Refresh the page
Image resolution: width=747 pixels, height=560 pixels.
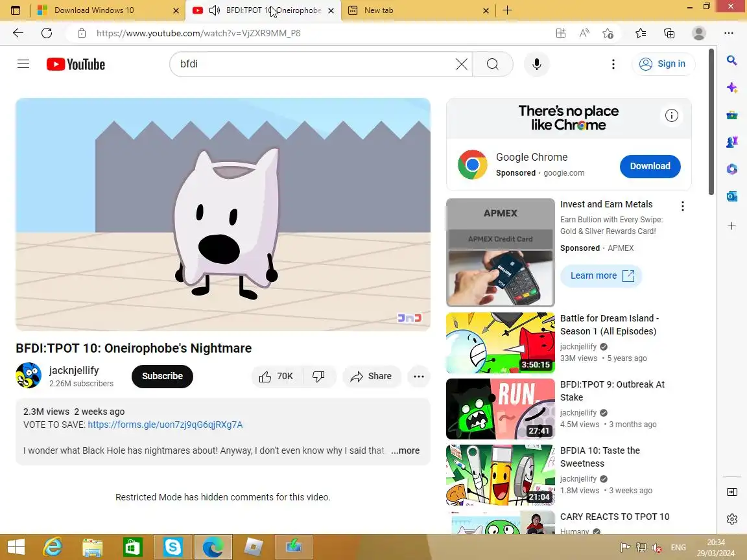click(47, 33)
